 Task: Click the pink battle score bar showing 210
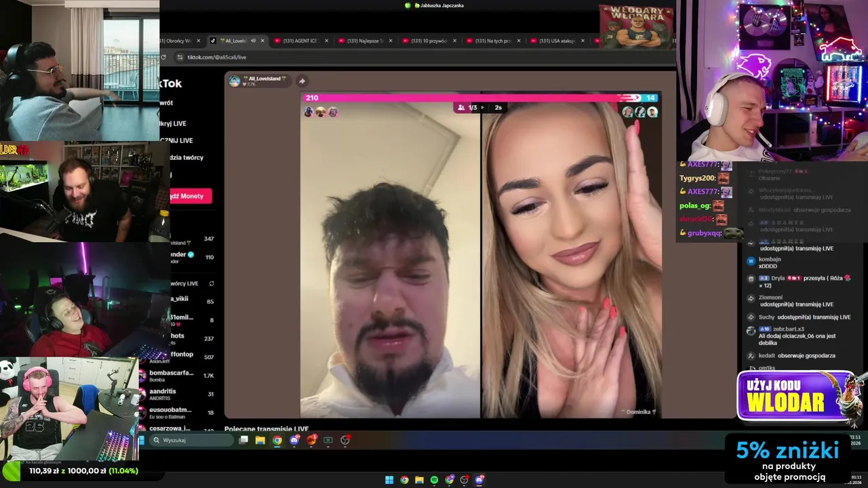(x=471, y=98)
